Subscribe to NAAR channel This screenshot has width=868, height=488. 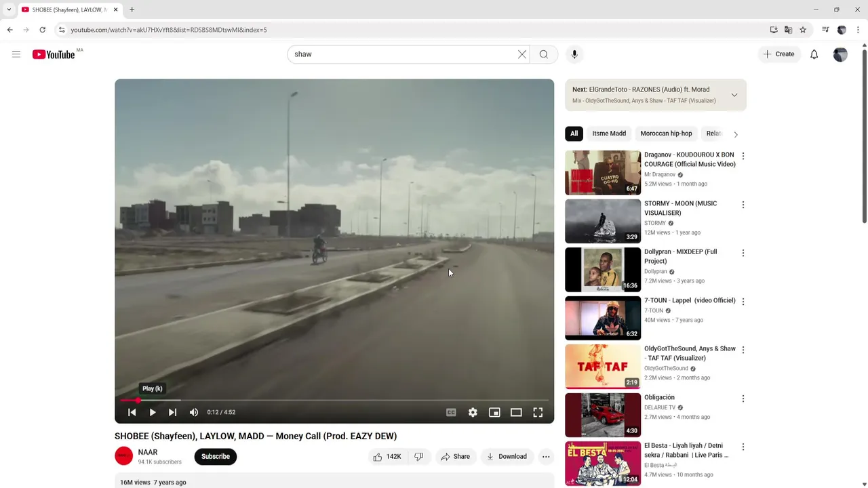[x=216, y=457]
